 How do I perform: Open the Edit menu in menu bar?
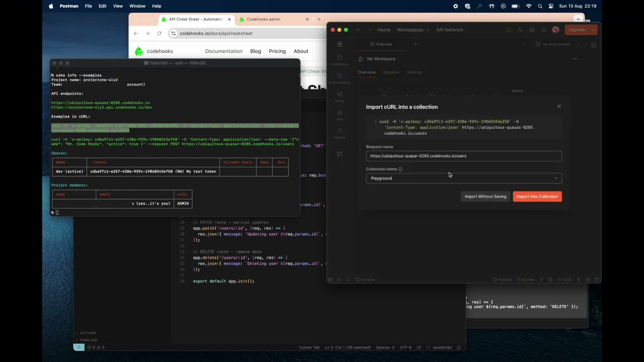[x=103, y=6]
